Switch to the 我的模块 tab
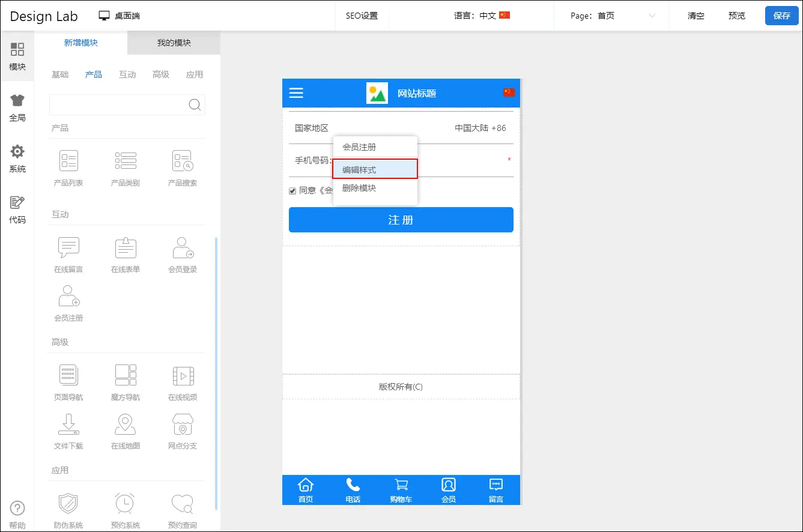The image size is (803, 532). pyautogui.click(x=174, y=43)
